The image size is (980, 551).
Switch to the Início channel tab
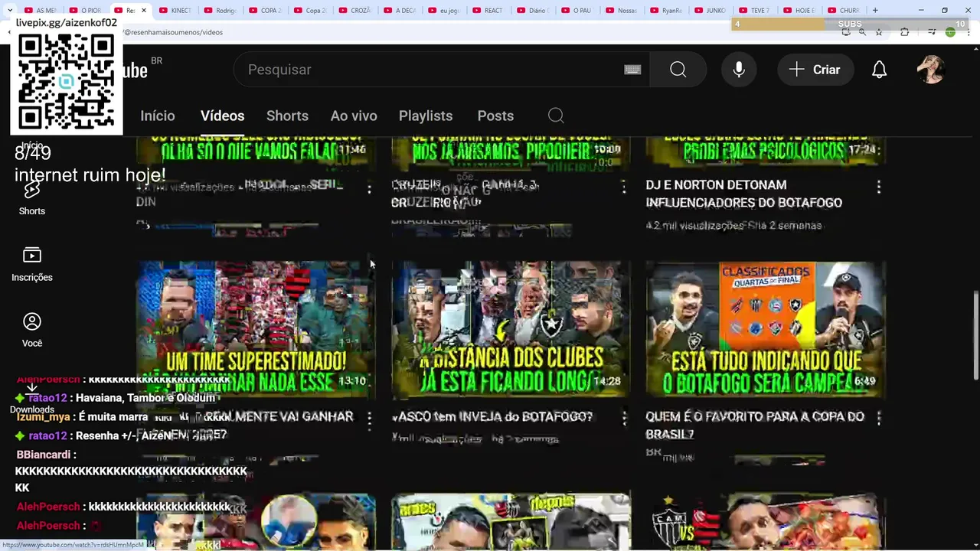158,116
